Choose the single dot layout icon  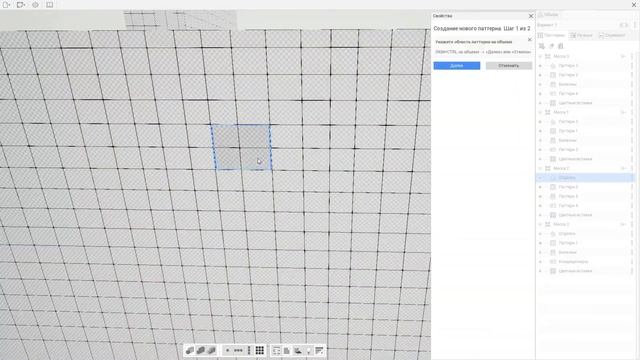tap(227, 351)
